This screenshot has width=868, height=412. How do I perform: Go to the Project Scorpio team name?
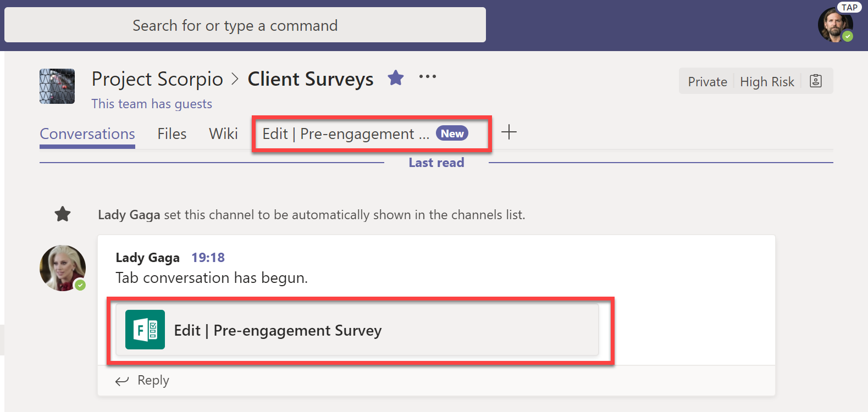(x=157, y=79)
